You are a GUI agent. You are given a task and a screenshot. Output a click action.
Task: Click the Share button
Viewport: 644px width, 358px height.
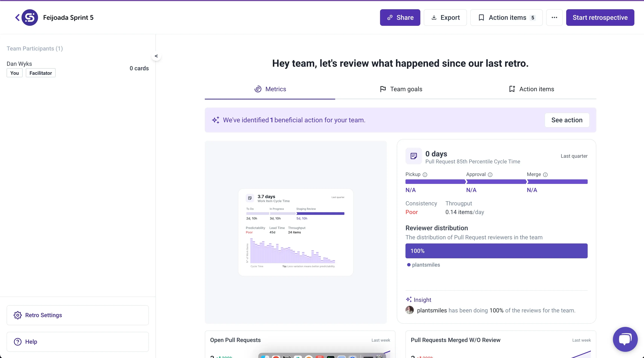tap(400, 18)
